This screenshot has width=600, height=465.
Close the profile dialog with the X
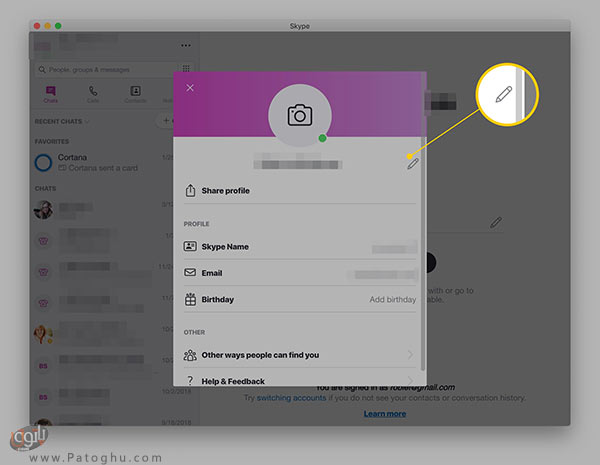[190, 88]
